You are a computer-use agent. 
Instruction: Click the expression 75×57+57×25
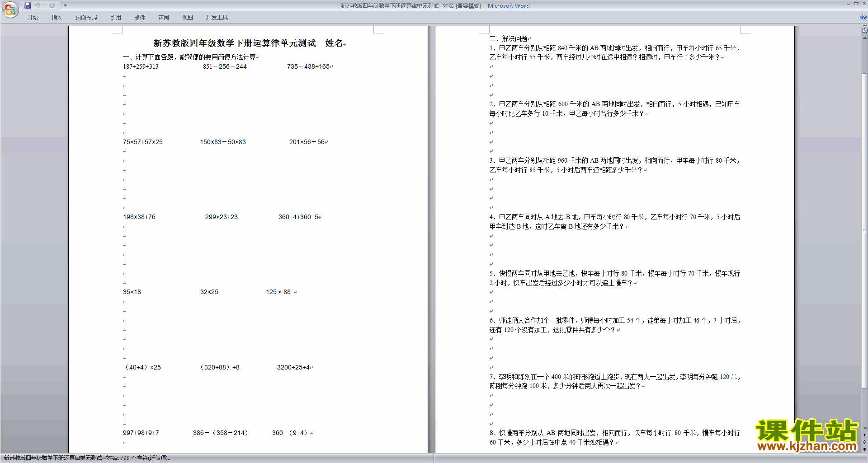point(143,142)
